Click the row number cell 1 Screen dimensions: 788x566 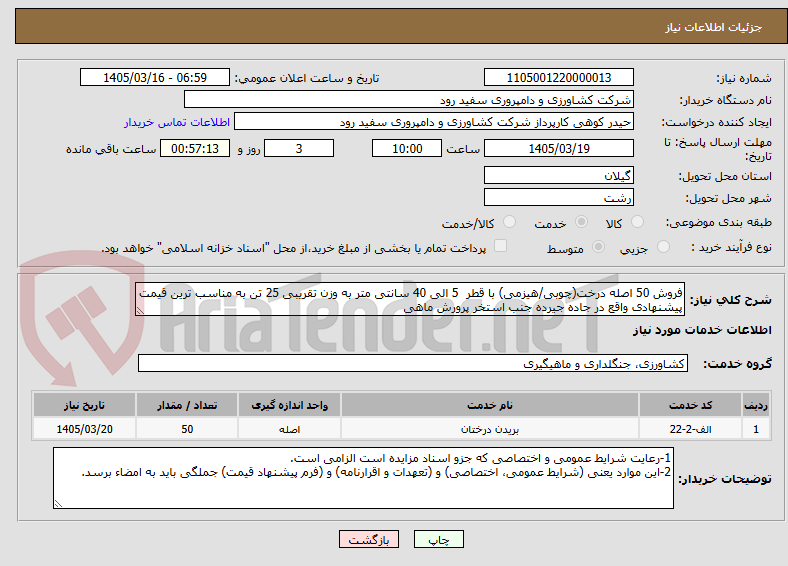pos(756,429)
